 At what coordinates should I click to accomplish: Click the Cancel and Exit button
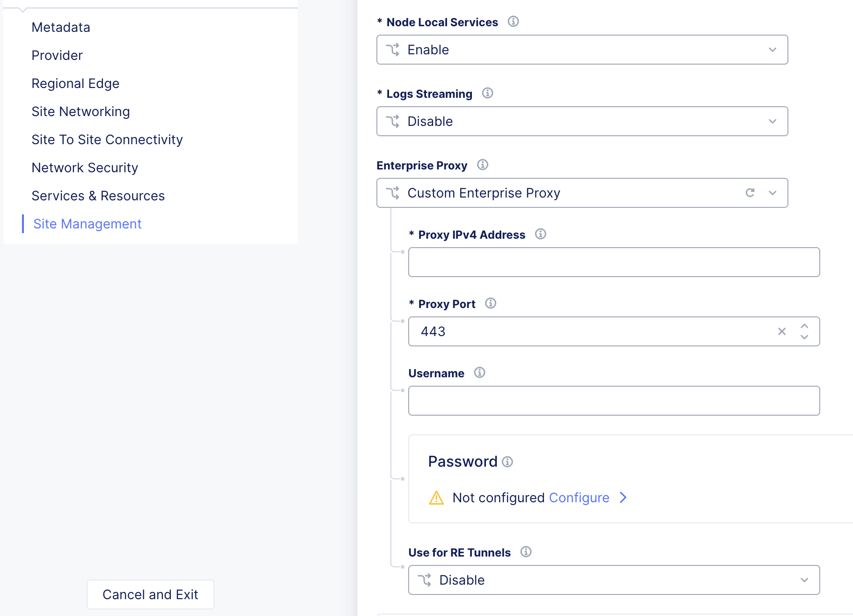(150, 594)
